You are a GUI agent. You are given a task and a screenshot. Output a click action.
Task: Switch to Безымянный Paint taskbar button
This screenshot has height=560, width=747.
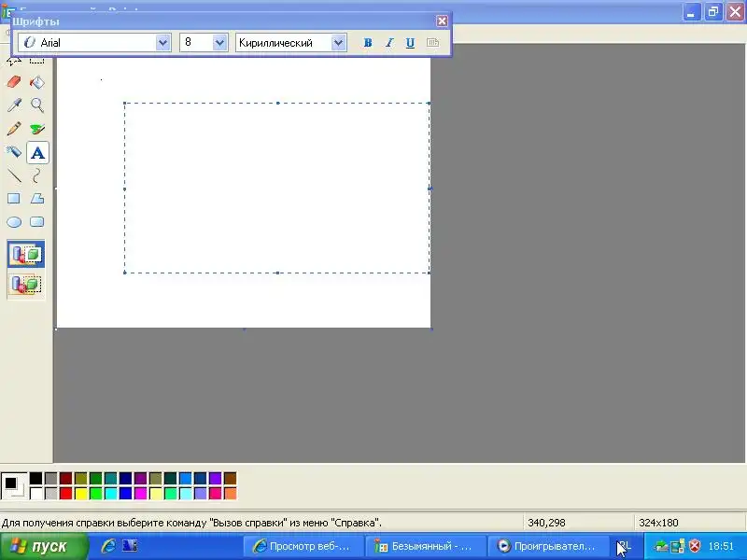(x=426, y=546)
